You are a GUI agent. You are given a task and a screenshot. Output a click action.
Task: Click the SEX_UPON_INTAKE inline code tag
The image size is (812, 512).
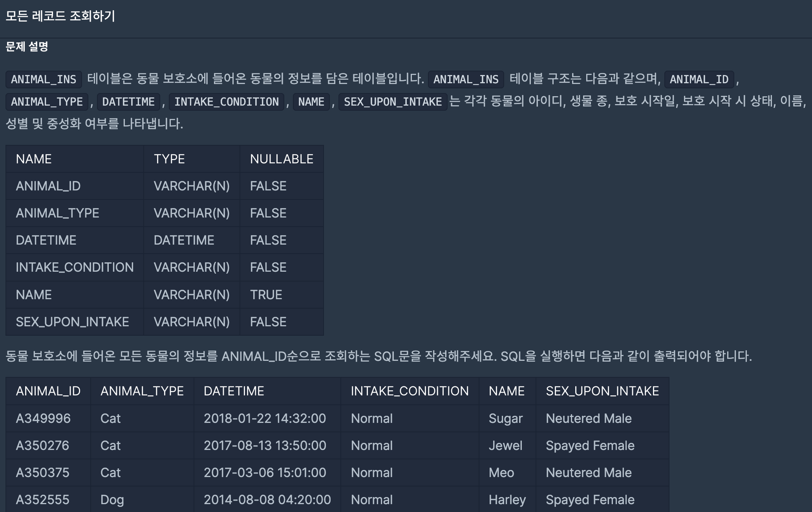[393, 102]
